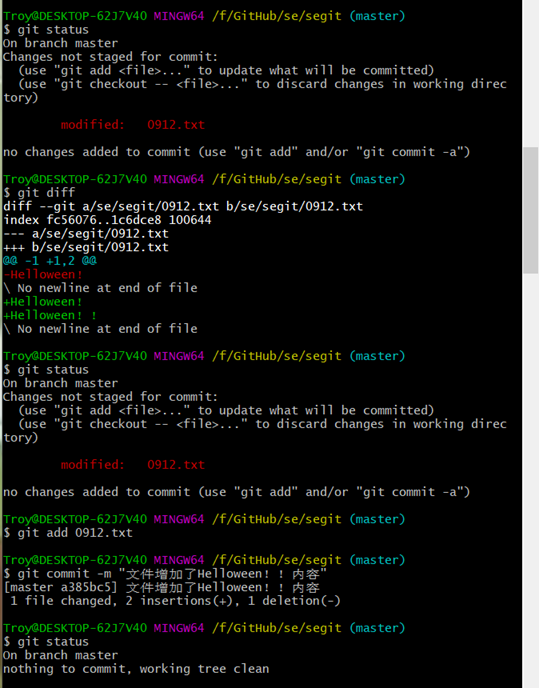Click the '+++ b/se/segit/0912.txt' line
Viewport: 539px width, 688px height.
[86, 247]
